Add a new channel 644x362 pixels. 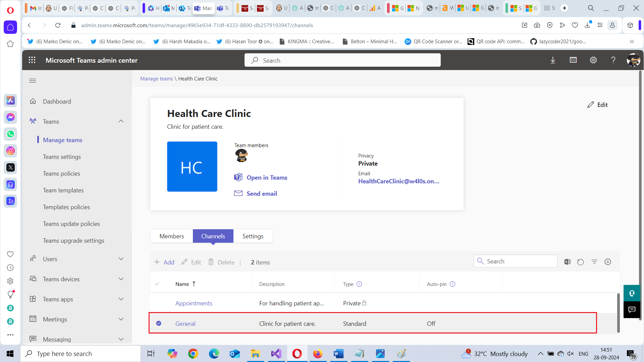[x=164, y=262]
